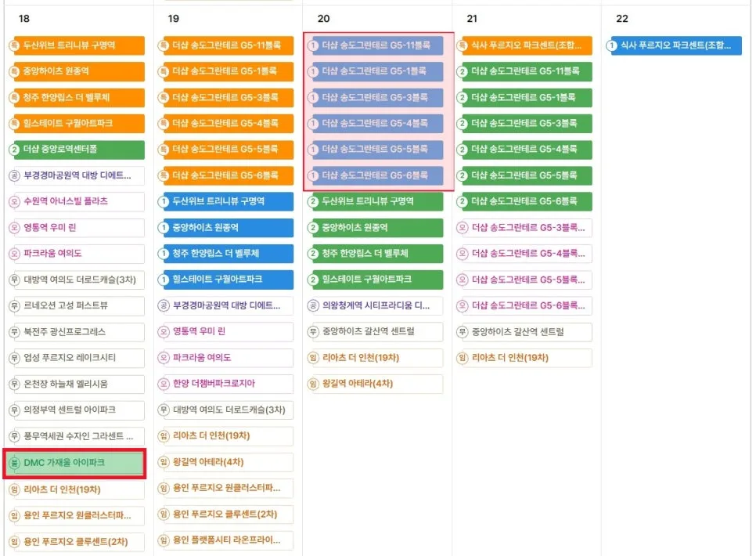This screenshot has width=756, height=556.
Task: Select 르네오션 고성 퍼스트뷰 entry
Action: [x=77, y=305]
